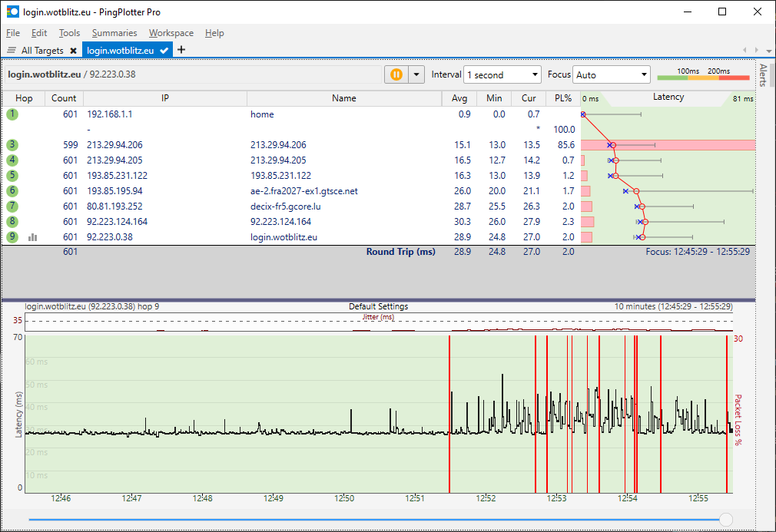Open the Interval dropdown showing 1 second
This screenshot has height=532, width=776.
(502, 74)
